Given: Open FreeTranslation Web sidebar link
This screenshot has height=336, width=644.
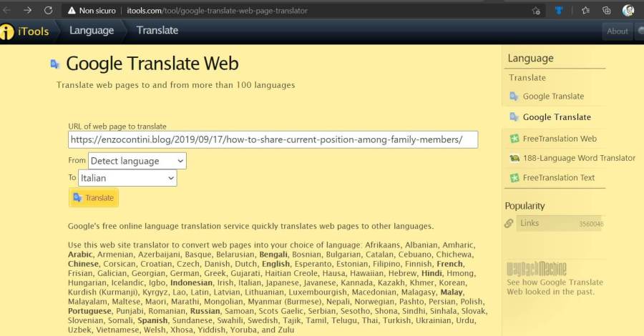Looking at the screenshot, I should [559, 139].
